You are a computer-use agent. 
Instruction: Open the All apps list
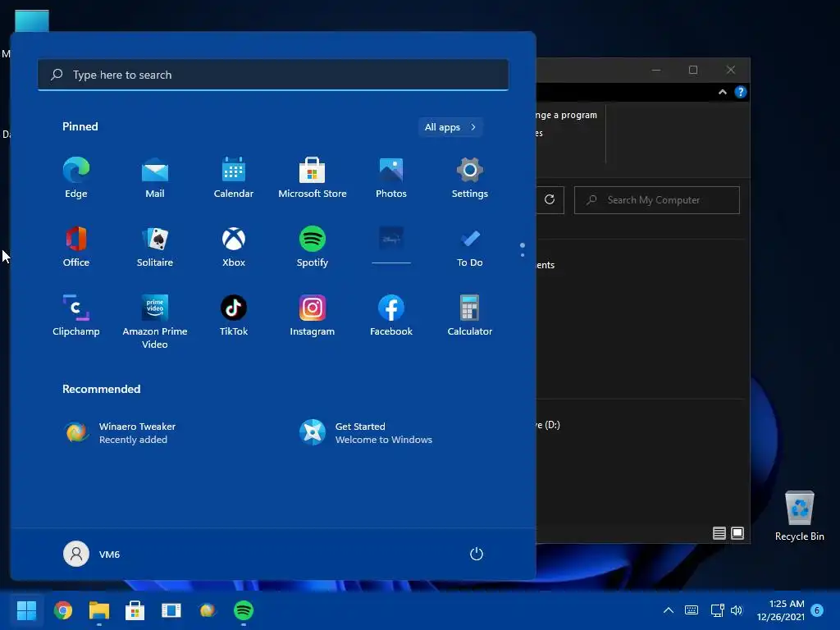point(450,127)
